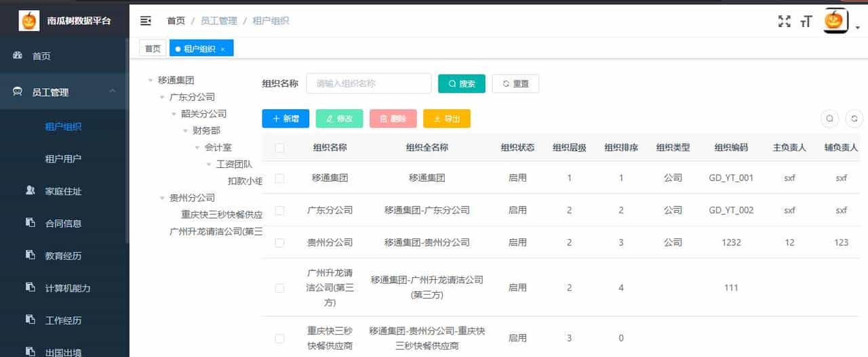Toggle search bar with round magnifier icon

829,119
